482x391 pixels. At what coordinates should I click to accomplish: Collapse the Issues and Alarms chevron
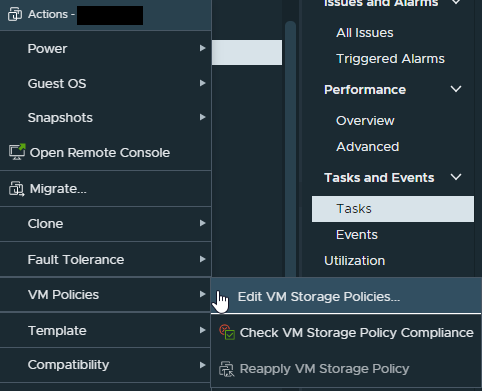tap(456, 2)
